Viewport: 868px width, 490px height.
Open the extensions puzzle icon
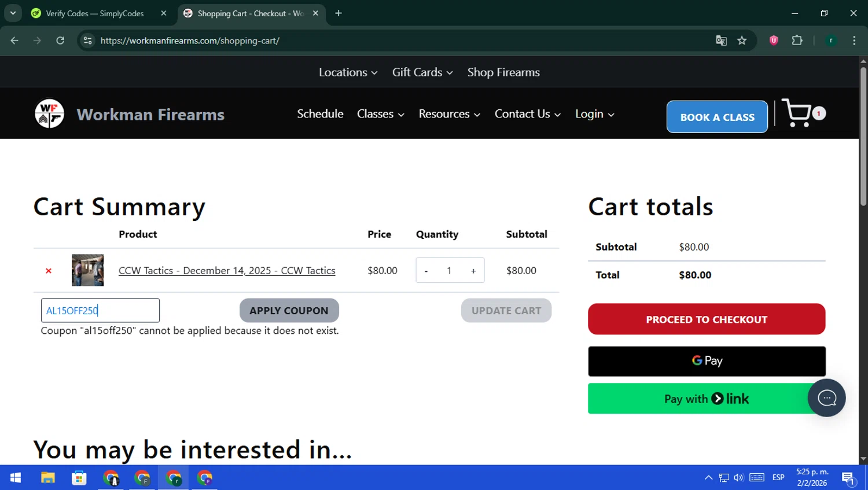[x=797, y=40]
